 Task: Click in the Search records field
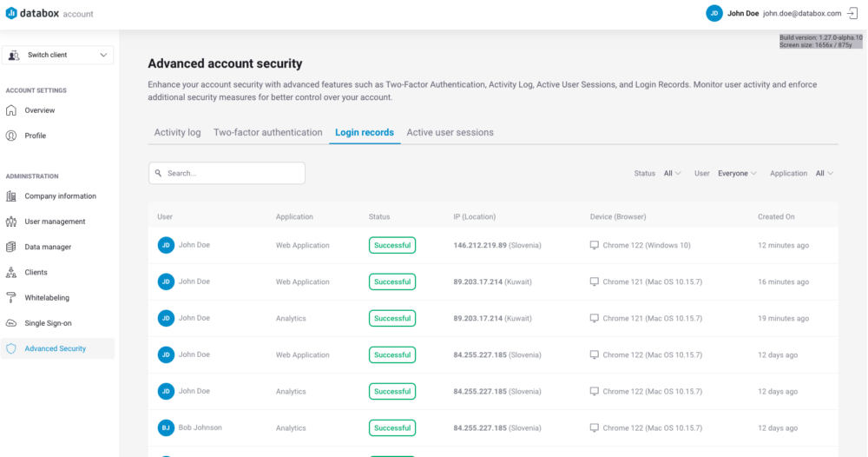tap(227, 174)
